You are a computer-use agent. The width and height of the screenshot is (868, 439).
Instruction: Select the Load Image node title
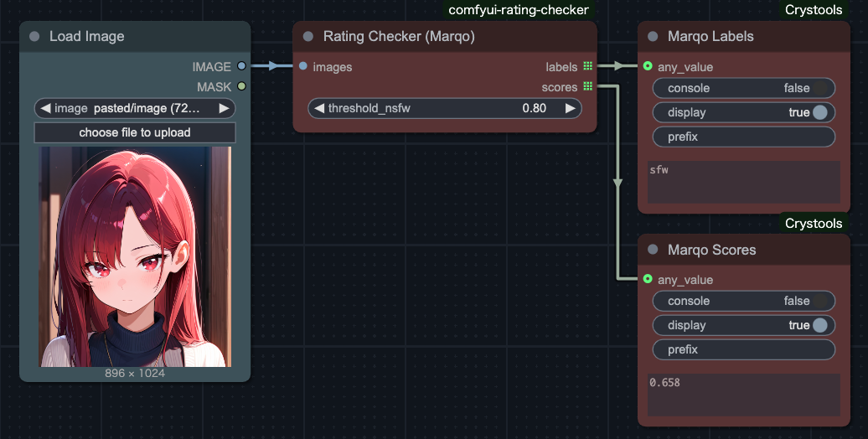[87, 37]
